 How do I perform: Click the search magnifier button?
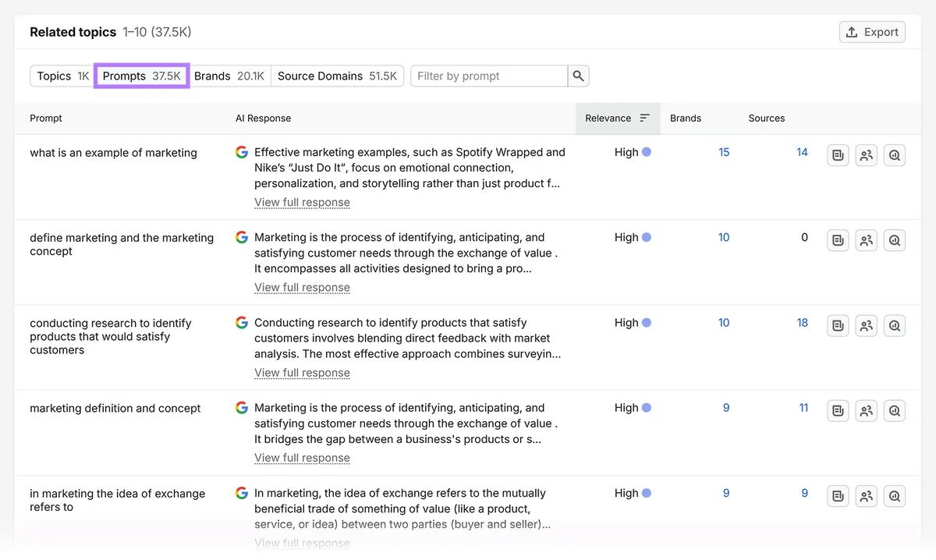pos(578,76)
